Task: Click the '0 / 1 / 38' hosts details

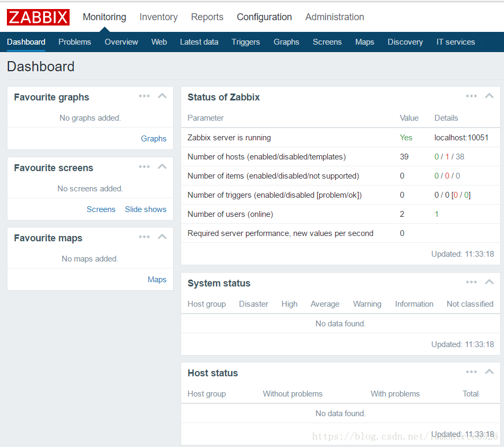Action: [x=449, y=157]
